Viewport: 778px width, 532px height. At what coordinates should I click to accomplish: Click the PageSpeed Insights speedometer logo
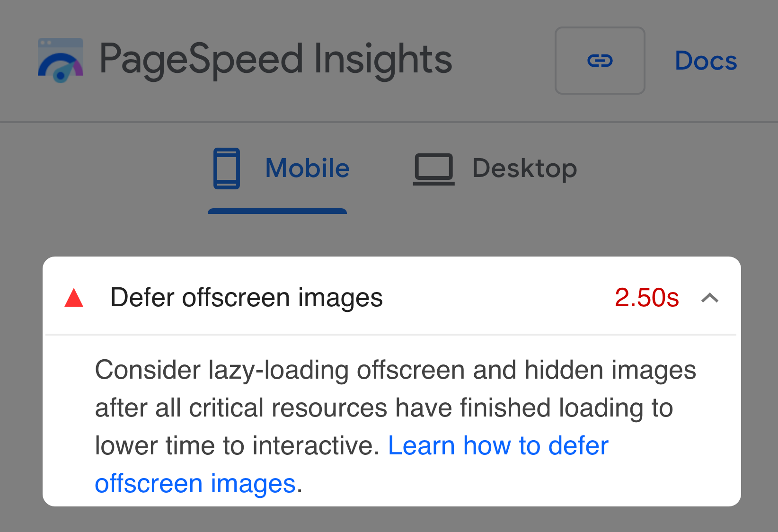pos(61,61)
